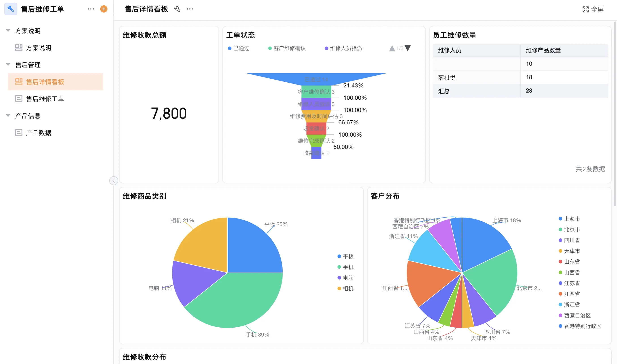Collapse the sidebar with arrow handle
Image resolution: width=617 pixels, height=364 pixels.
click(x=114, y=181)
